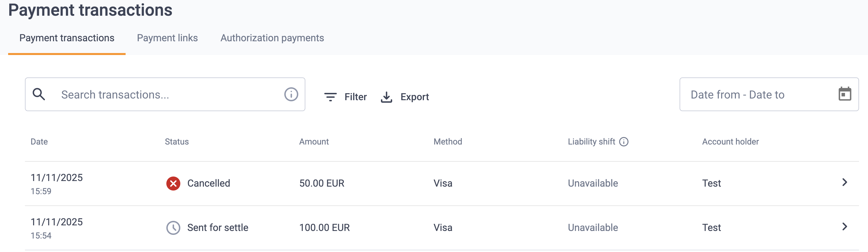This screenshot has width=868, height=252.
Task: Open the 11/11/2025 15:59 transaction row
Action: point(442,184)
